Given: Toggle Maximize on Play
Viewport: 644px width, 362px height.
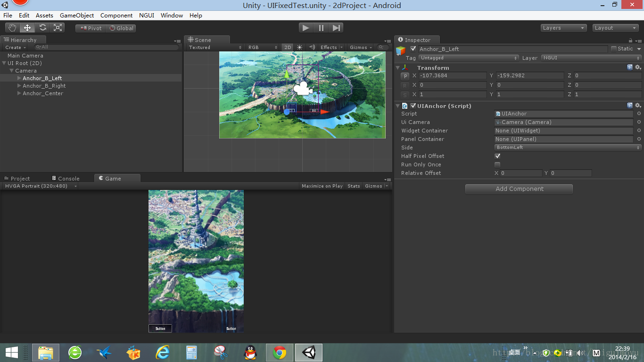Looking at the screenshot, I should [x=322, y=186].
